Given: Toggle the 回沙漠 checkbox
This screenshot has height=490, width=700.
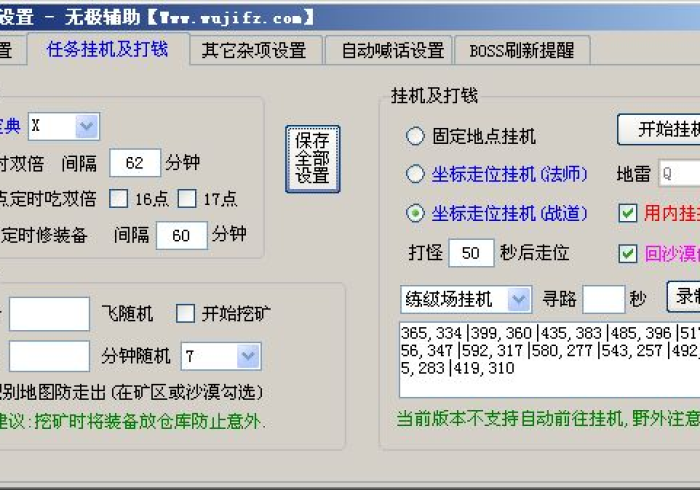Looking at the screenshot, I should [628, 253].
